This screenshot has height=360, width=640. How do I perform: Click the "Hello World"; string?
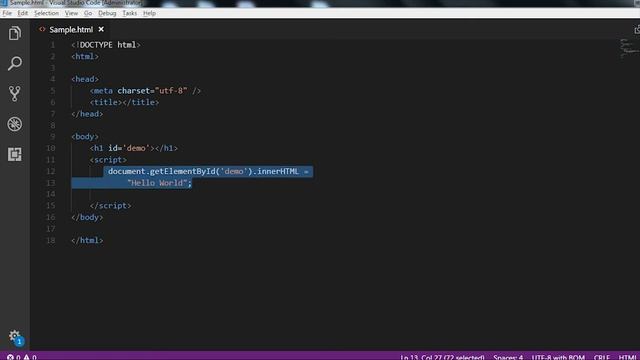(x=159, y=182)
